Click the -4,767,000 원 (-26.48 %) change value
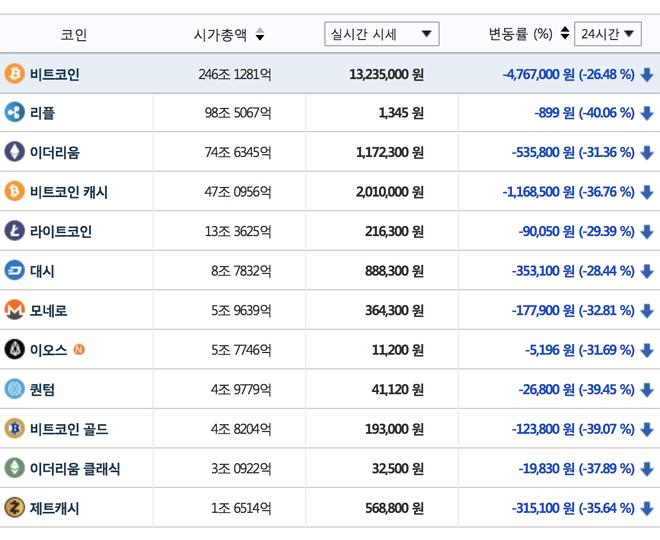 568,74
